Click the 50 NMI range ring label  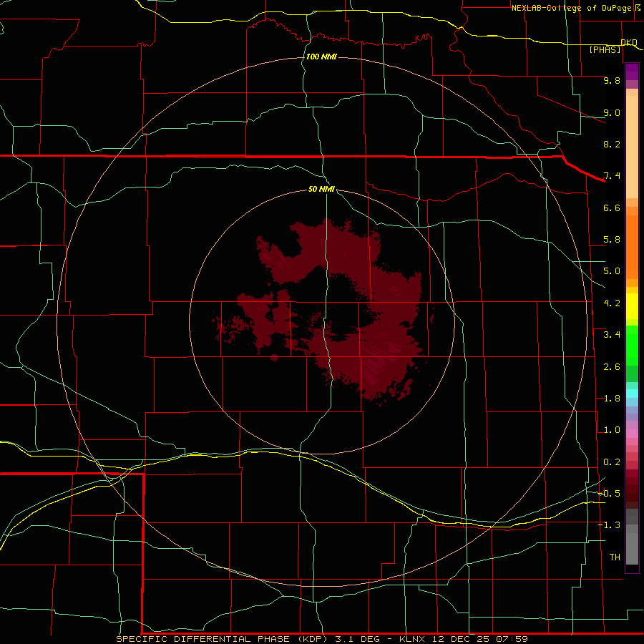[x=321, y=189]
